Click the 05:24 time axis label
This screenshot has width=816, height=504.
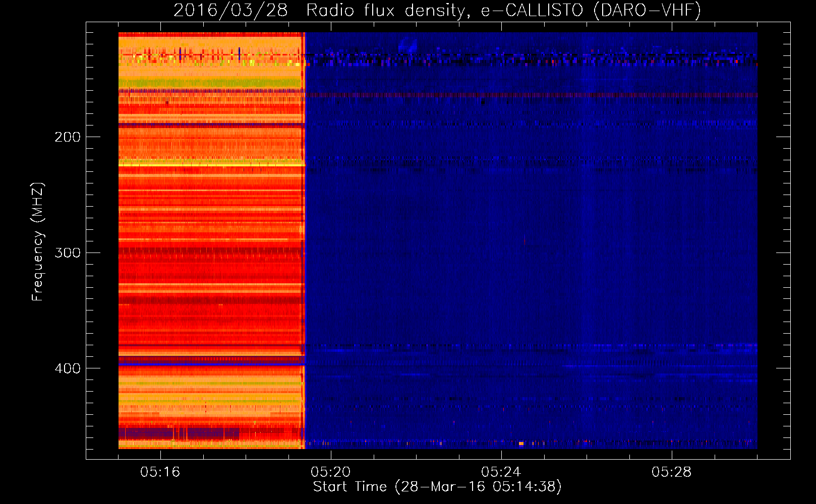[501, 472]
